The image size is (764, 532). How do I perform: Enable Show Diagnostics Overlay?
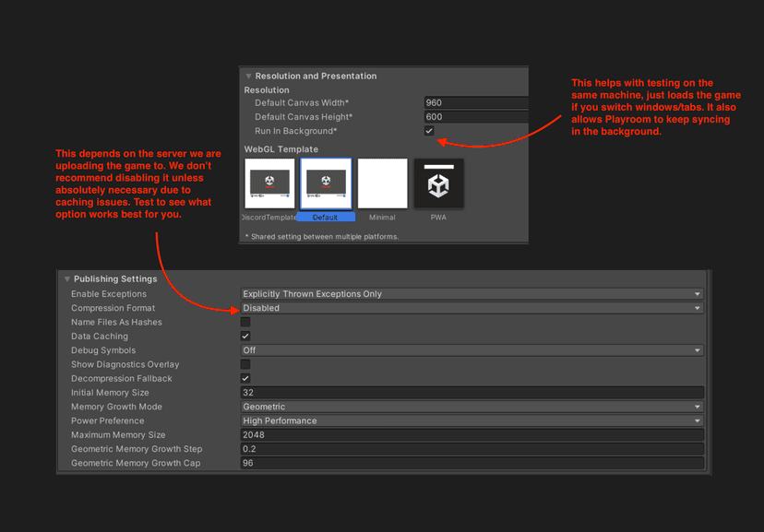click(245, 364)
